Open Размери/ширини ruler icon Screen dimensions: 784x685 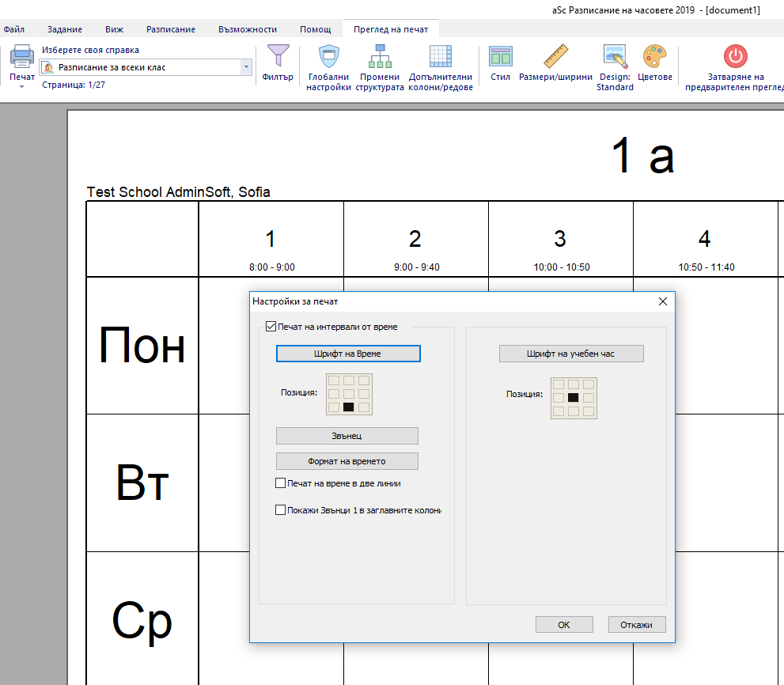(556, 57)
